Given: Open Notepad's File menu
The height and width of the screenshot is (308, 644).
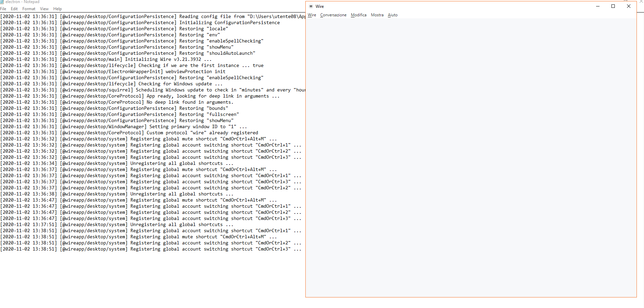Looking at the screenshot, I should click(3, 8).
